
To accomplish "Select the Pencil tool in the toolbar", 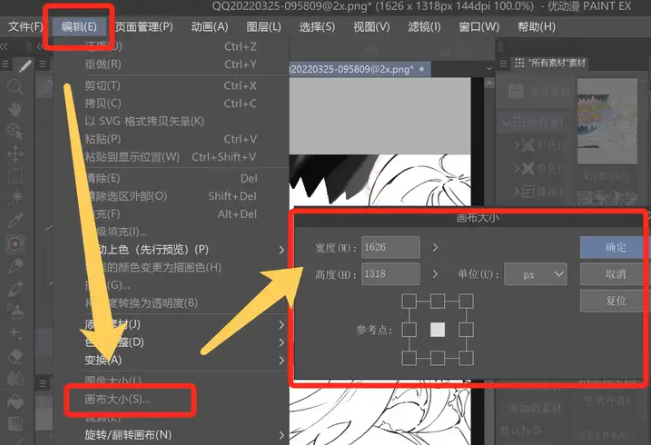I will [15, 266].
